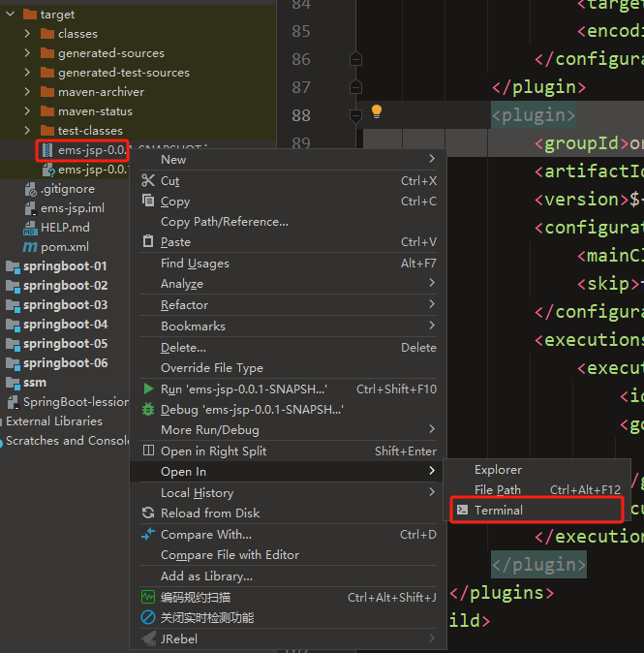Expand the maven-archiver folder

tap(27, 92)
